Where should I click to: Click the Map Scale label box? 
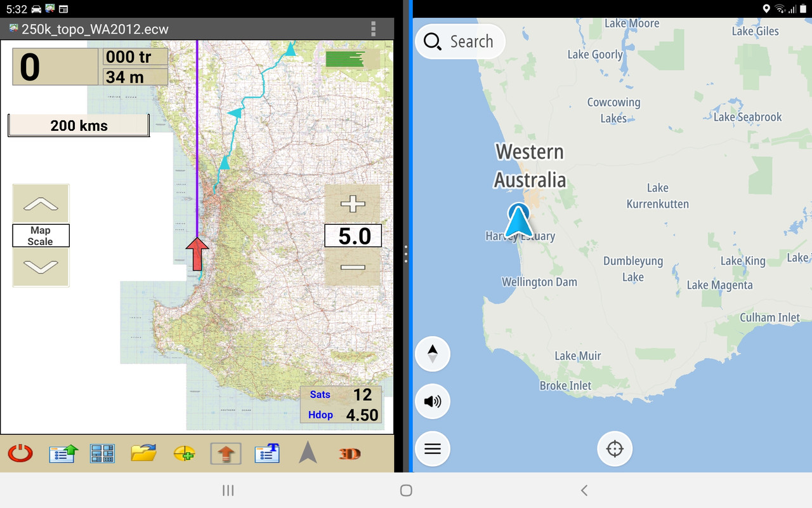(x=41, y=236)
